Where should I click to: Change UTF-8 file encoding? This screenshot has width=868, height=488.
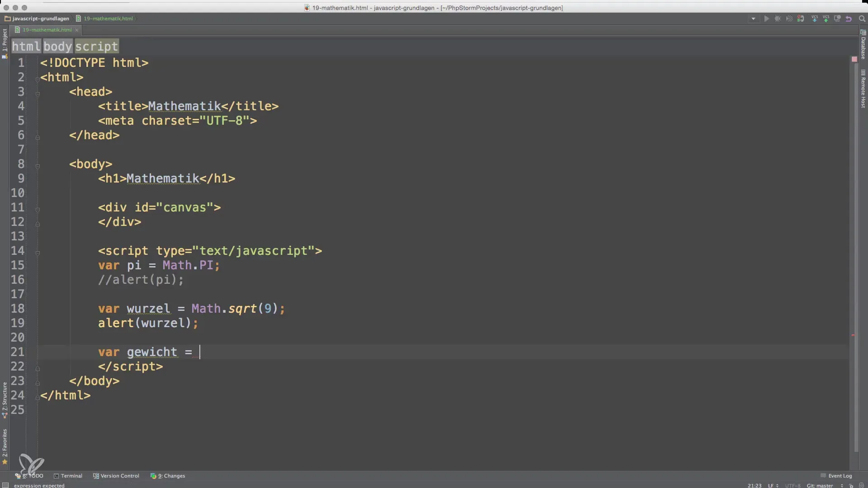point(793,486)
